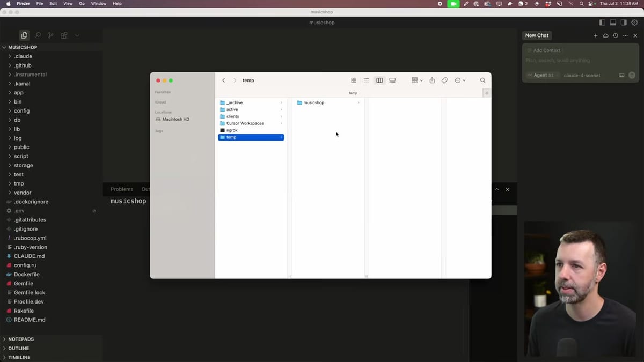
Task: Collapse the MUSICSHOP explorer section
Action: (21, 47)
